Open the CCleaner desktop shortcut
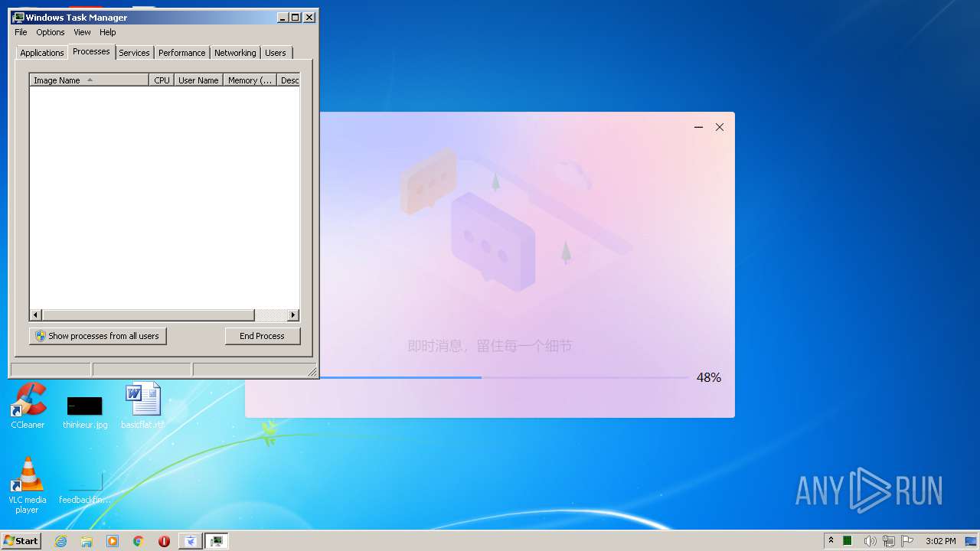The width and height of the screenshot is (980, 551). [28, 406]
